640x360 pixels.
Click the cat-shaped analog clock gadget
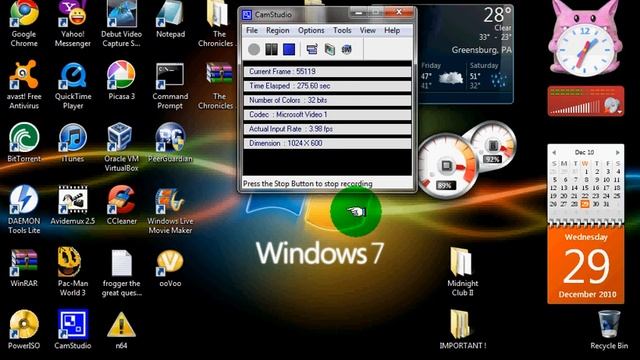tap(586, 38)
